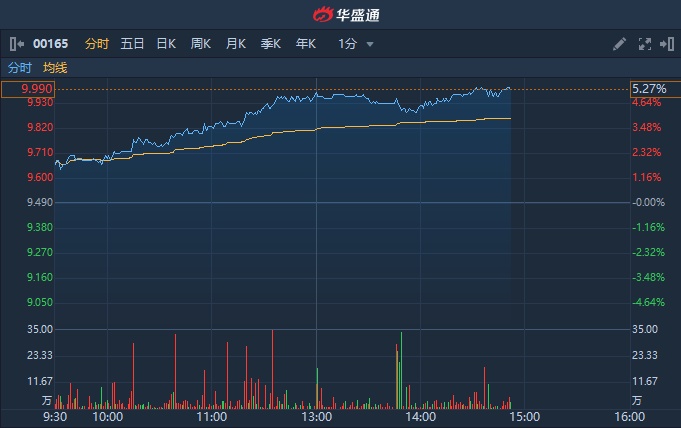Select the 季K chart tab

(x=271, y=44)
